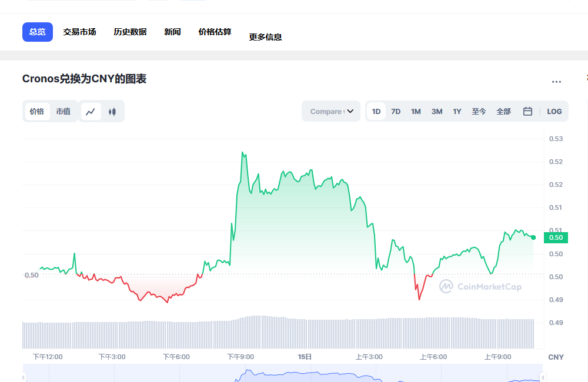Click the 总览 tab button
This screenshot has width=588, height=382.
37,32
